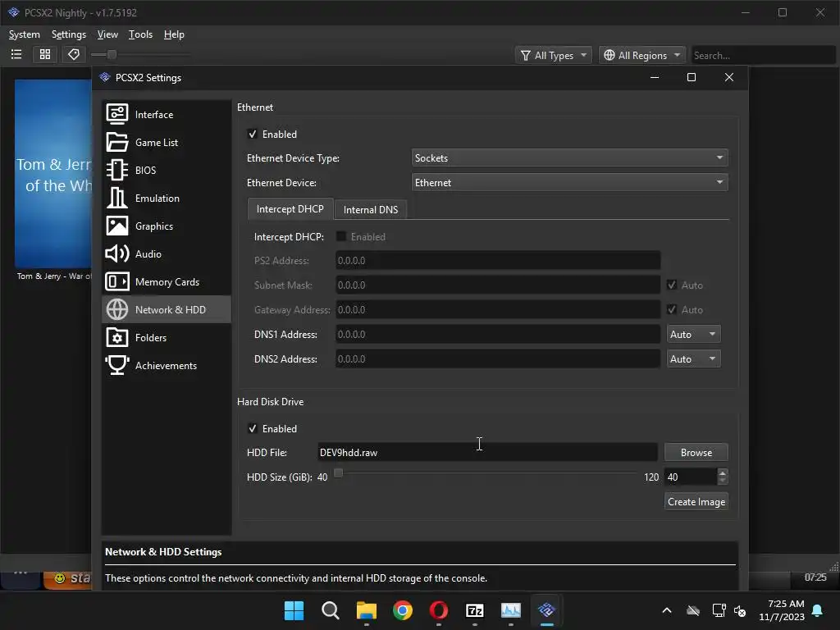The width and height of the screenshot is (840, 630).
Task: Click the DNS1 Address input field
Action: (498, 335)
